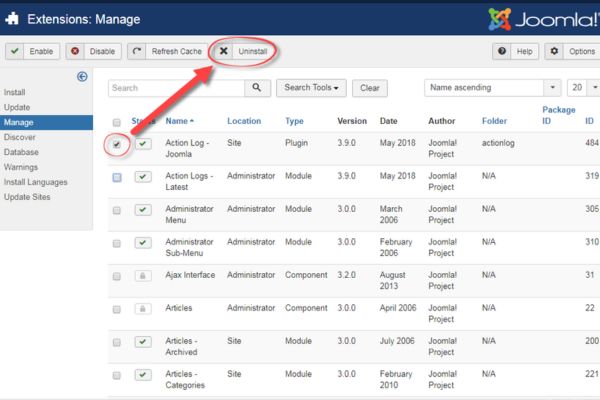Check the Ajax Interface row checkbox

tap(117, 276)
